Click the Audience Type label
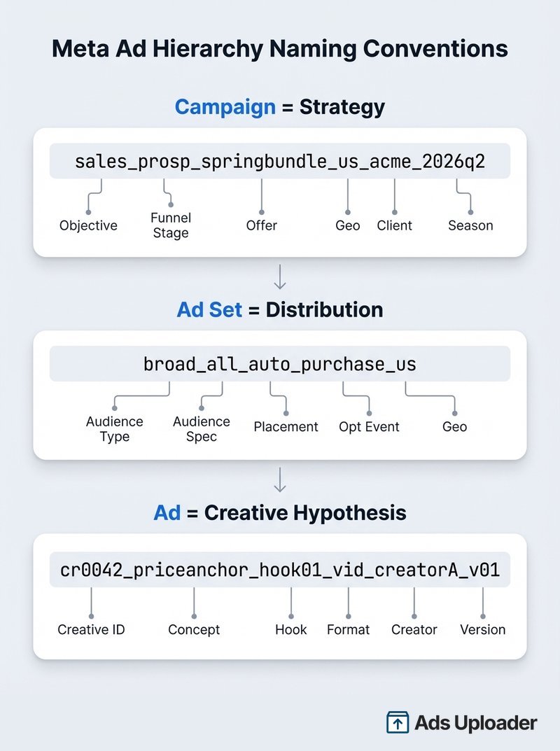This screenshot has width=560, height=751. click(115, 428)
